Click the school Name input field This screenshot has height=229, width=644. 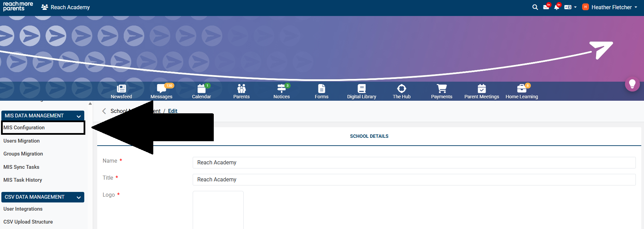[x=414, y=163]
